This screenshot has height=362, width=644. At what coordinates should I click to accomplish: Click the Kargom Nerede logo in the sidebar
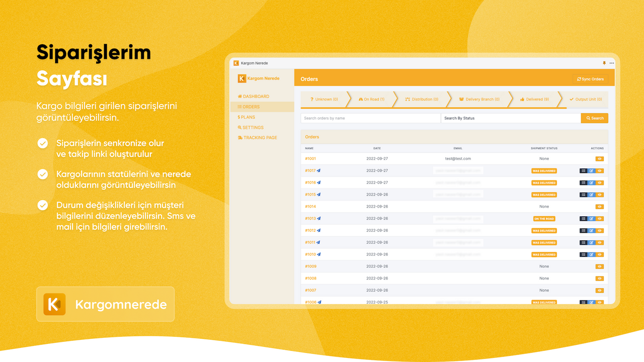point(259,78)
